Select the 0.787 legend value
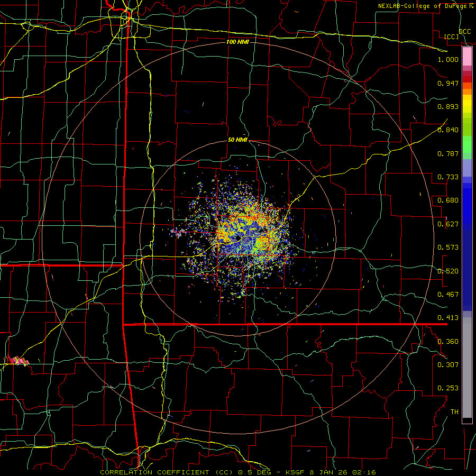Viewport: 476px width, 476px height. point(448,153)
